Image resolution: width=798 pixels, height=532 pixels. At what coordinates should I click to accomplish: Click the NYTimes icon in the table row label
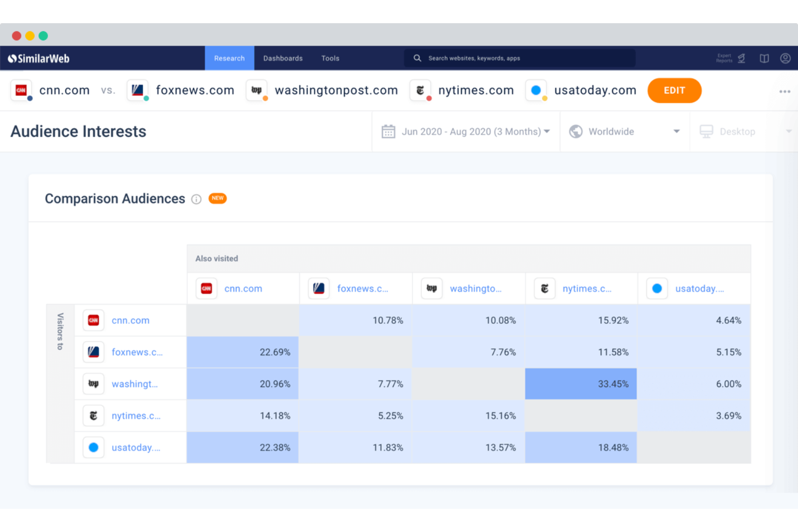(94, 416)
